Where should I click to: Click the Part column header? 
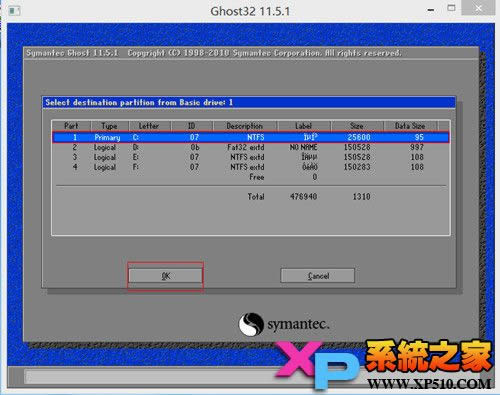click(x=71, y=126)
